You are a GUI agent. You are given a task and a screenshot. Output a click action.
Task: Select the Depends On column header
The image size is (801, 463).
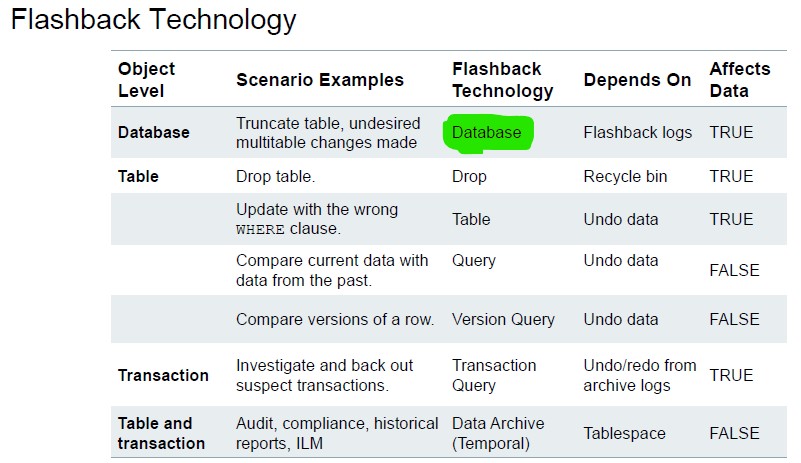coord(637,80)
